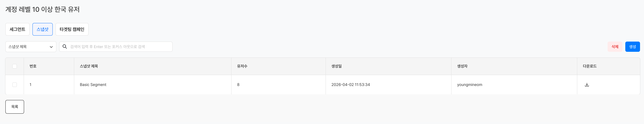644x124 pixels.
Task: Select the 스냅샷 tab
Action: [42, 29]
